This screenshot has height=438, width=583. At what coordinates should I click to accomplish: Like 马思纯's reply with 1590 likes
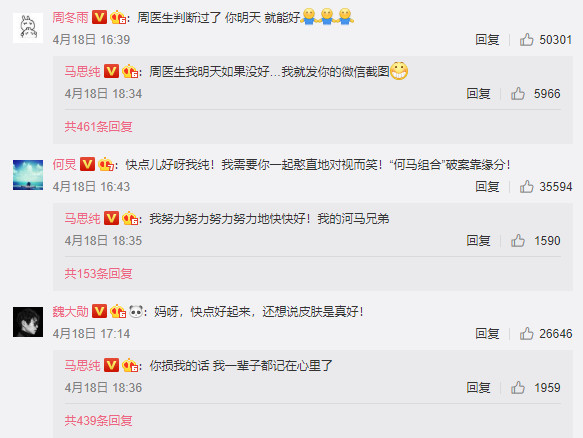tap(518, 241)
